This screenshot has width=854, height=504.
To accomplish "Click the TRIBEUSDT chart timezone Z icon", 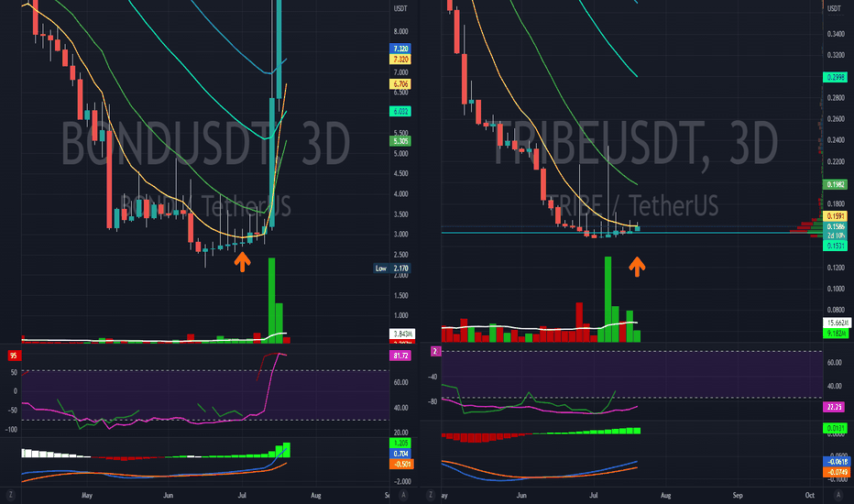I will click(x=431, y=495).
